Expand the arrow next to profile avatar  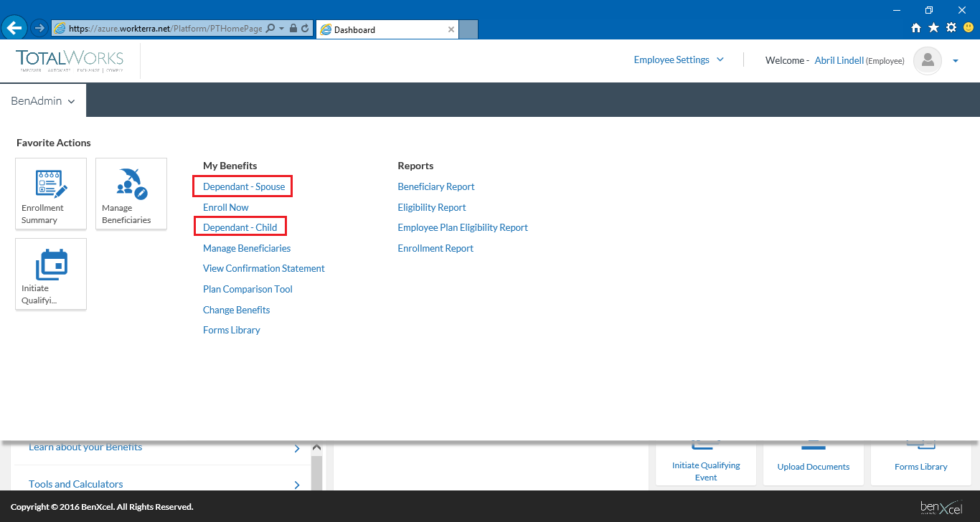tap(956, 61)
